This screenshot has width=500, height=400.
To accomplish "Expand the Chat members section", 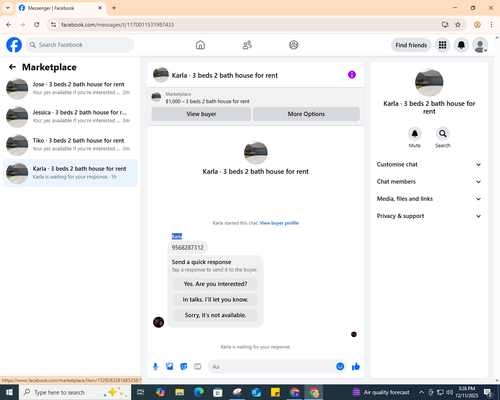I will click(429, 182).
